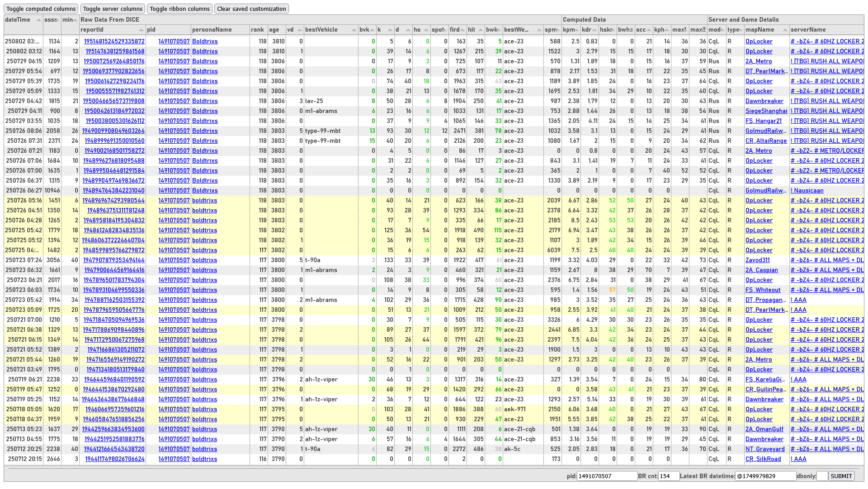Click 'aek-971' best weapon cell

pos(514,409)
